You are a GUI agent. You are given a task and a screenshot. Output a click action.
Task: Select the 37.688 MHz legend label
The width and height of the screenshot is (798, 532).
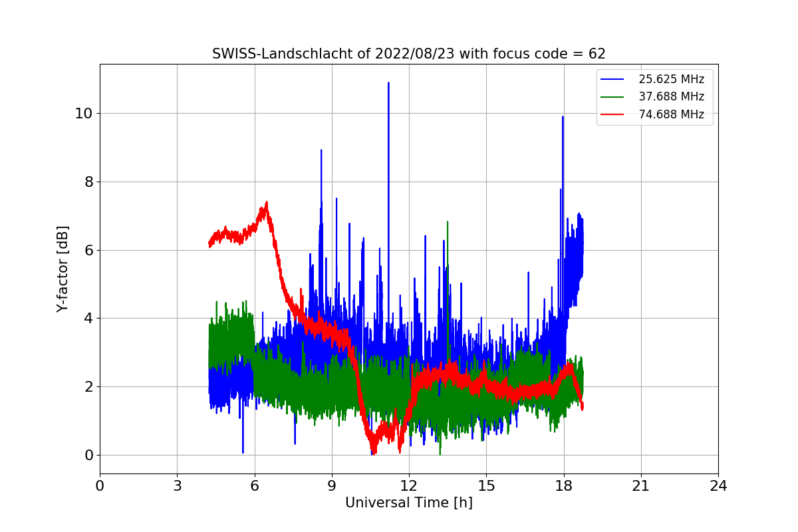[x=671, y=96]
